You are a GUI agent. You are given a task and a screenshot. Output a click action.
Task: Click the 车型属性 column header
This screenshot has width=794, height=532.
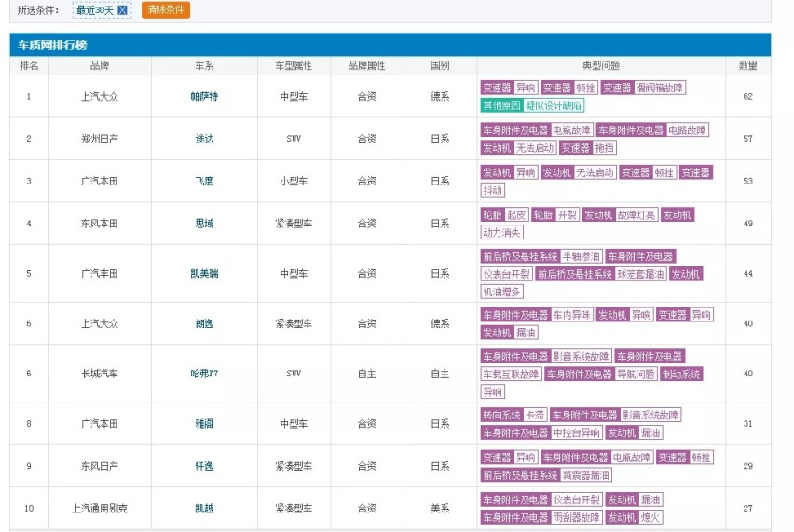(294, 65)
